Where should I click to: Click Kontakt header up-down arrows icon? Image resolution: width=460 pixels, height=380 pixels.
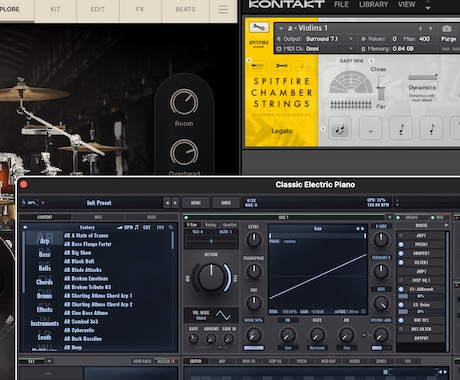click(428, 5)
